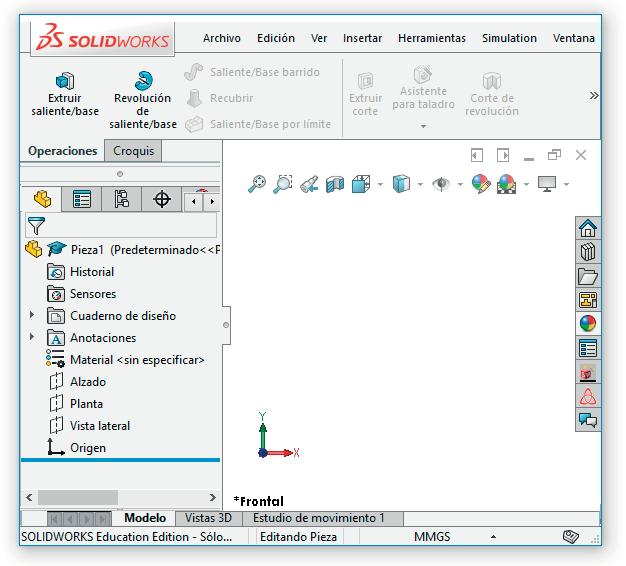Screen dimensions: 626x566
Task: Open Appearances color ball in task pane
Action: tap(588, 323)
